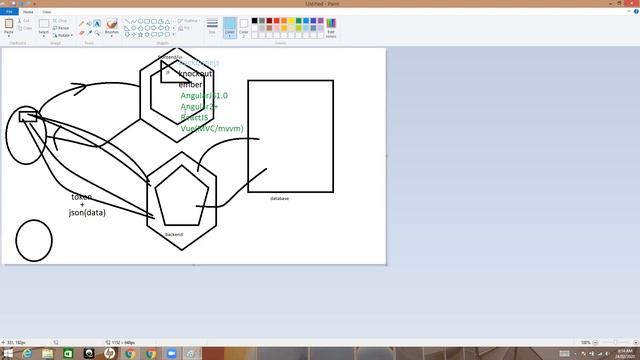The height and width of the screenshot is (360, 640).
Task: Open the Windows Start button
Action: tap(8, 353)
